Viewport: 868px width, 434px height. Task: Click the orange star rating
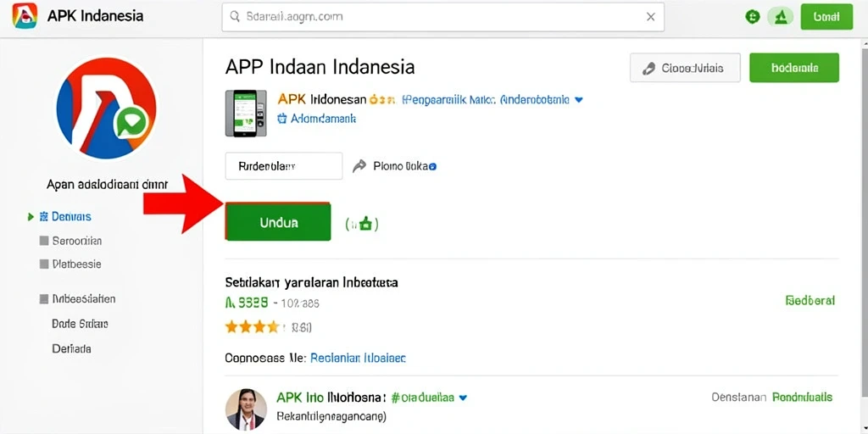pos(252,327)
